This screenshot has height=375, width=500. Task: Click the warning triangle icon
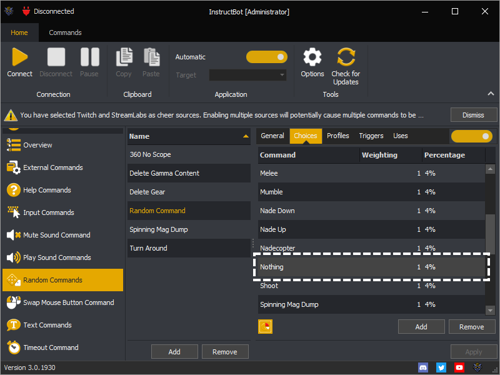[x=11, y=115]
